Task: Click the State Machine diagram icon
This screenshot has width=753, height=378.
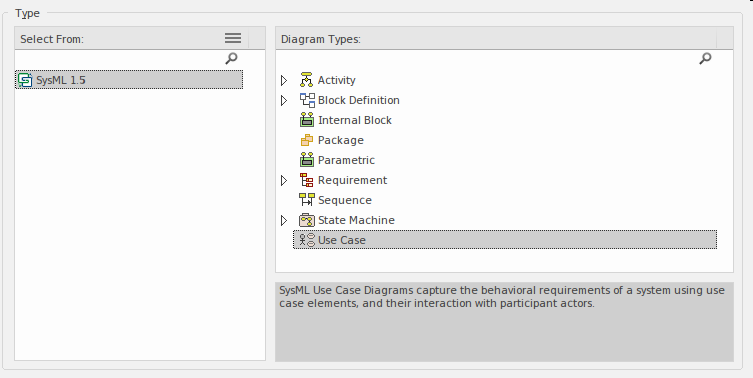Action: 306,220
